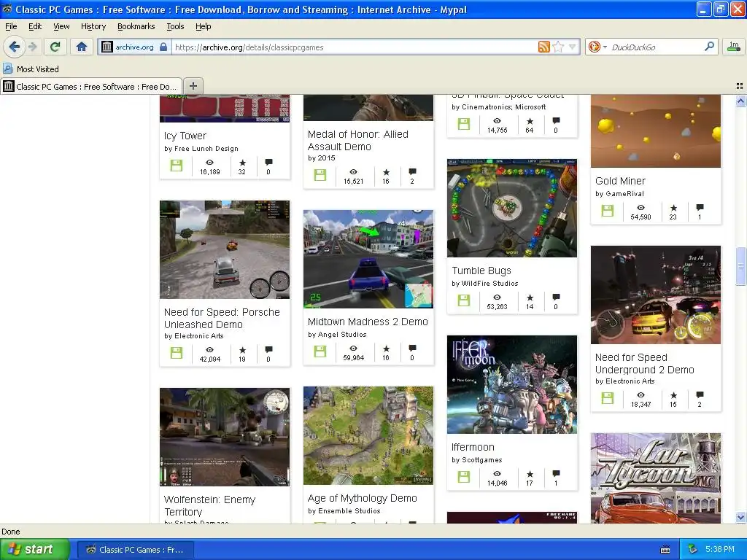Open the Wolfenstein: Enemy Territory link

tap(209, 506)
